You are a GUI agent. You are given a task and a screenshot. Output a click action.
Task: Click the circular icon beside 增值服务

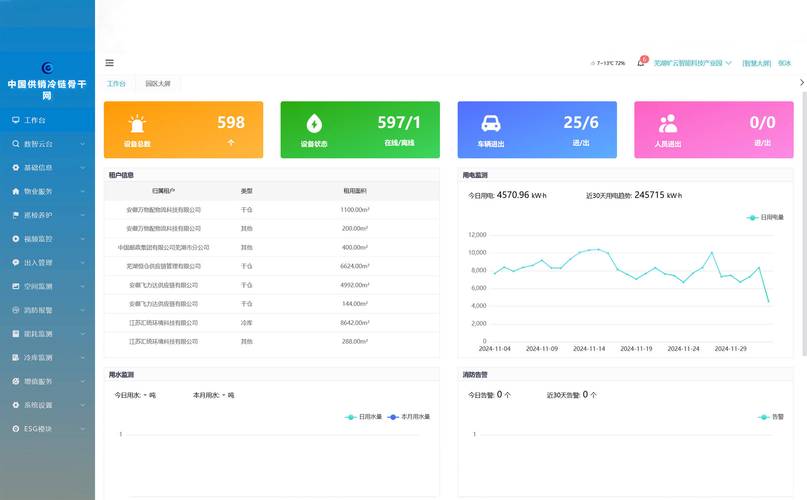(16, 381)
